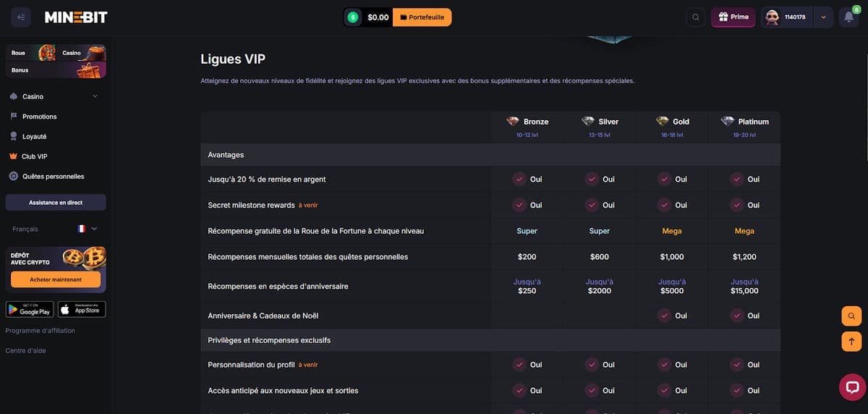The image size is (868, 414).
Task: Click the orange floating search button
Action: pyautogui.click(x=851, y=316)
